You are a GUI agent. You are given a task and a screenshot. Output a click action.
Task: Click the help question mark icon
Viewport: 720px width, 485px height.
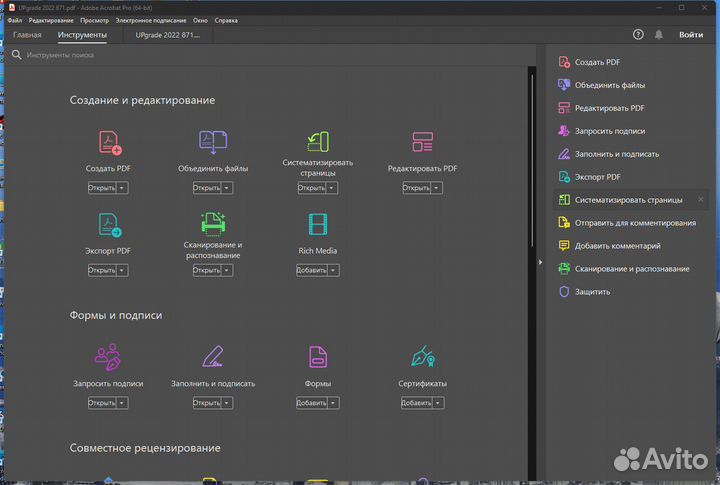click(638, 34)
